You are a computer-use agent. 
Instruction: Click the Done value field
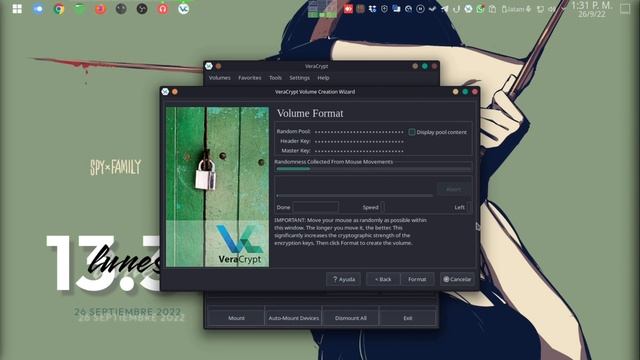316,207
